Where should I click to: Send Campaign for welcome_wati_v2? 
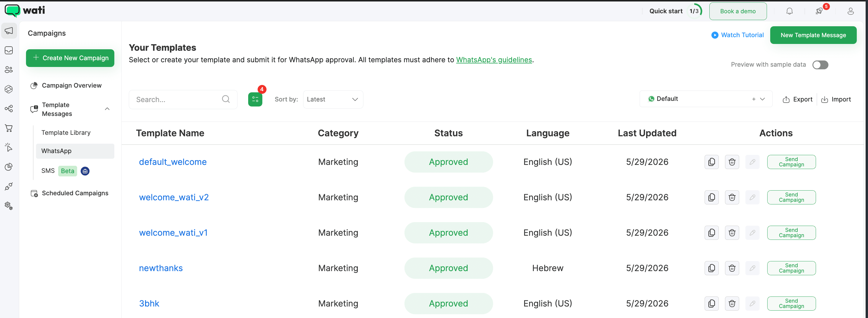[791, 197]
